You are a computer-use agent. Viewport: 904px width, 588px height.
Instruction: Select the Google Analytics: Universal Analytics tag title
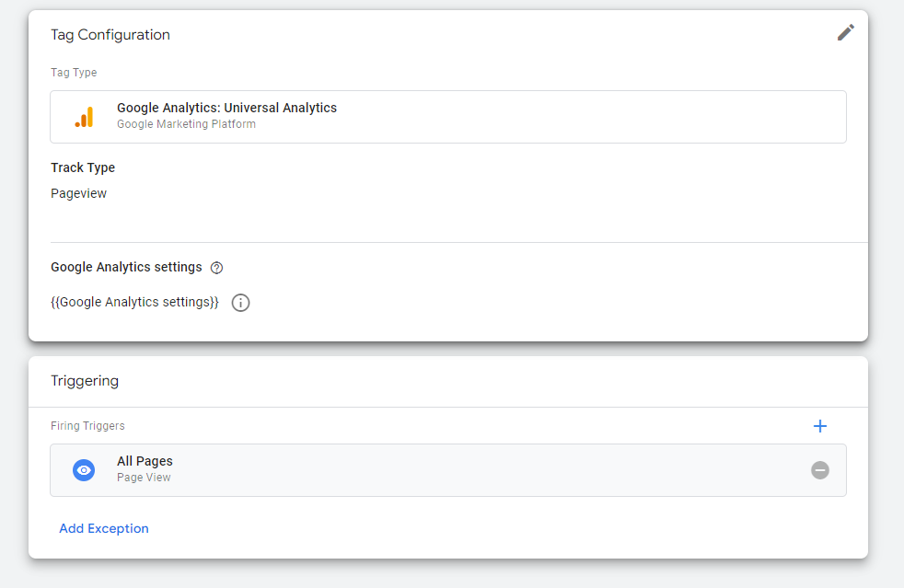pyautogui.click(x=226, y=108)
